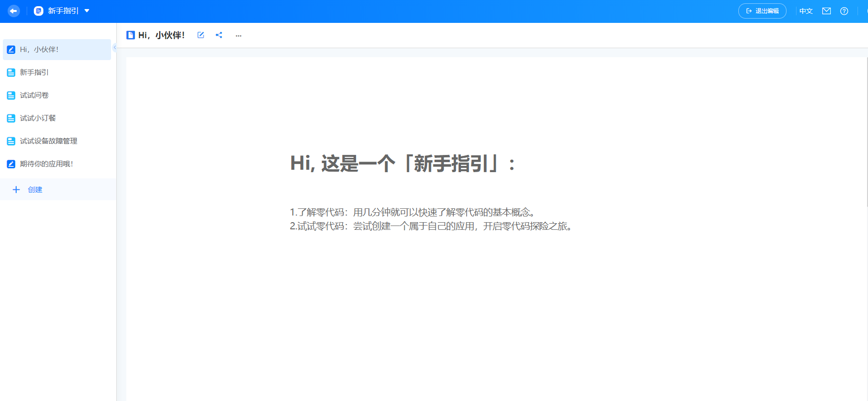Viewport: 868px width, 401px height.
Task: Click the share icon beside title
Action: (x=219, y=35)
